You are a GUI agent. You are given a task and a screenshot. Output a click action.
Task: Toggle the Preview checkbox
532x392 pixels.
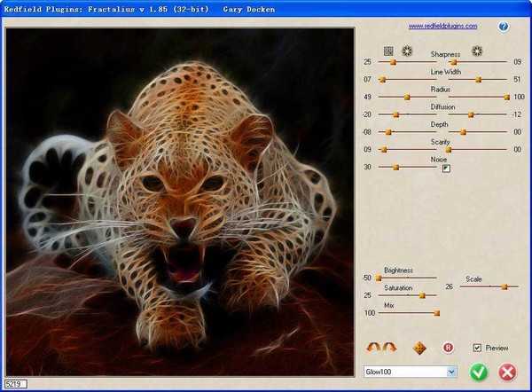click(x=478, y=348)
